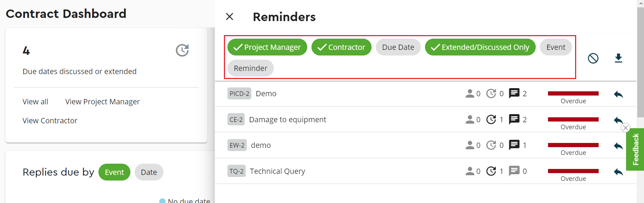Select the Reminder filter chip
Screen dimensions: 644x203
pyautogui.click(x=250, y=68)
